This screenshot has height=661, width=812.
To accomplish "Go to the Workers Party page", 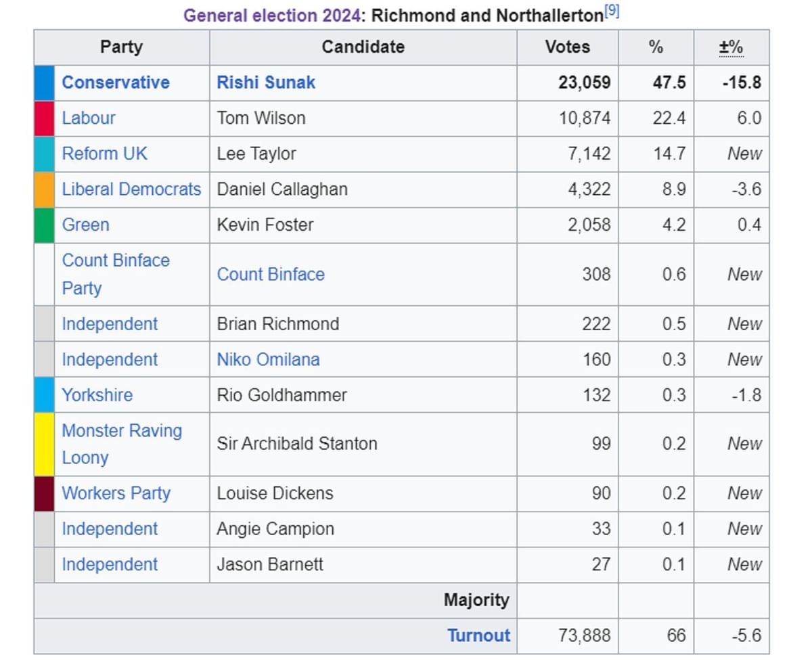I will click(x=116, y=493).
